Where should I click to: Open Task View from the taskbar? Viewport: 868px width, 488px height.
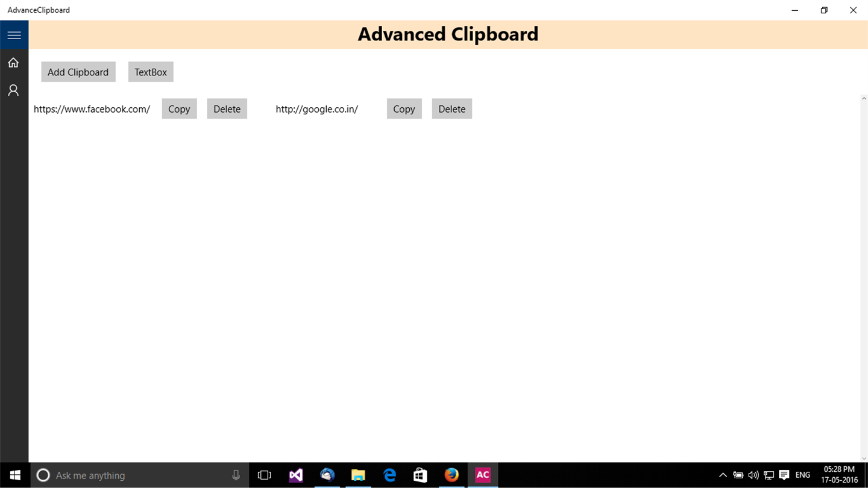tap(264, 475)
